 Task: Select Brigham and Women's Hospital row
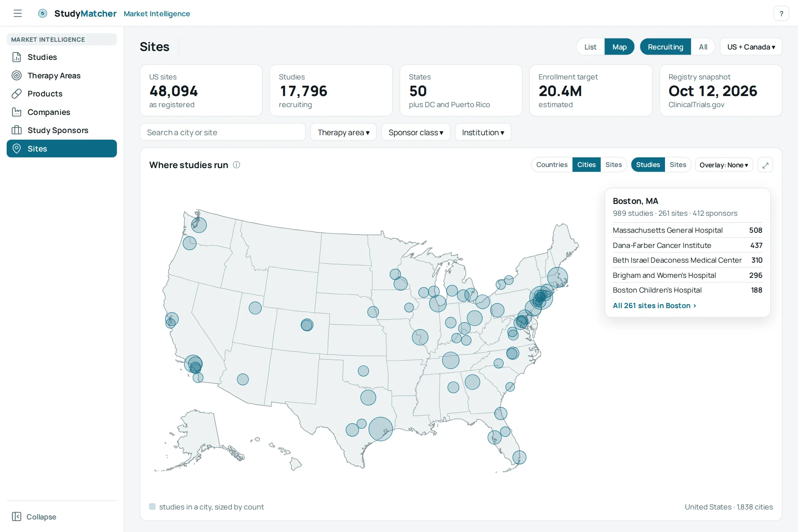[x=687, y=275]
